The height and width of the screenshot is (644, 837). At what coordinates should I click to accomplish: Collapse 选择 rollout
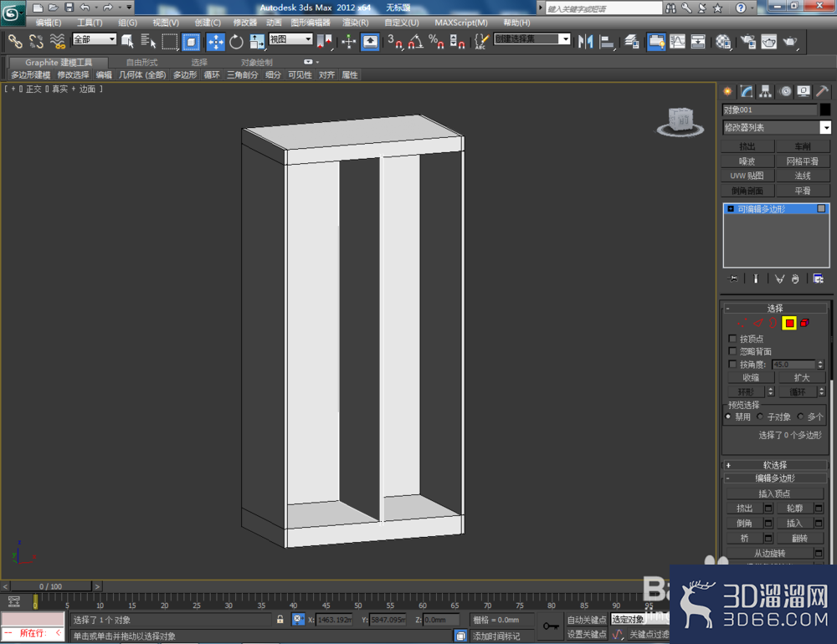click(774, 309)
